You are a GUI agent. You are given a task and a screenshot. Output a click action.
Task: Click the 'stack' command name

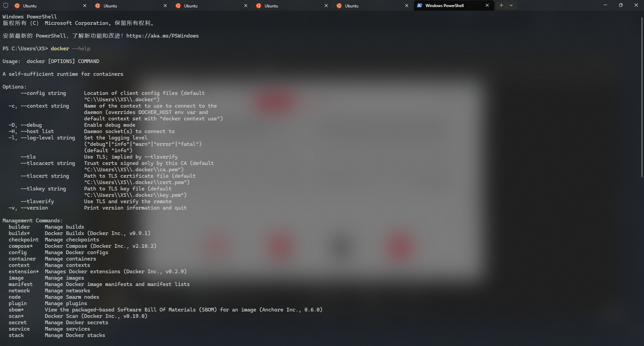(16, 335)
